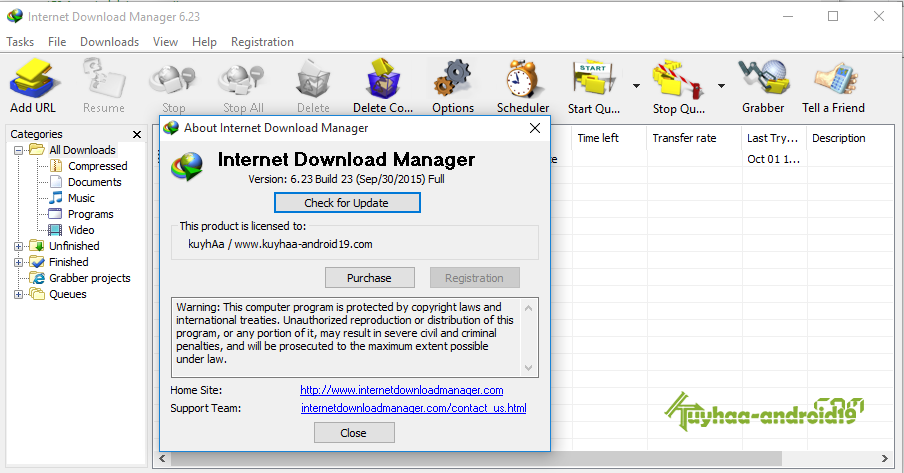The width and height of the screenshot is (904, 473).
Task: Click the 'Oct 01 1...' date cell
Action: [x=774, y=159]
